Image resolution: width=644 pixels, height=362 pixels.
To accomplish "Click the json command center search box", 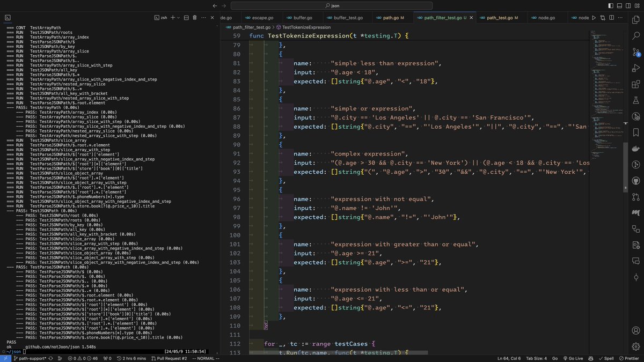I will 331,6.
